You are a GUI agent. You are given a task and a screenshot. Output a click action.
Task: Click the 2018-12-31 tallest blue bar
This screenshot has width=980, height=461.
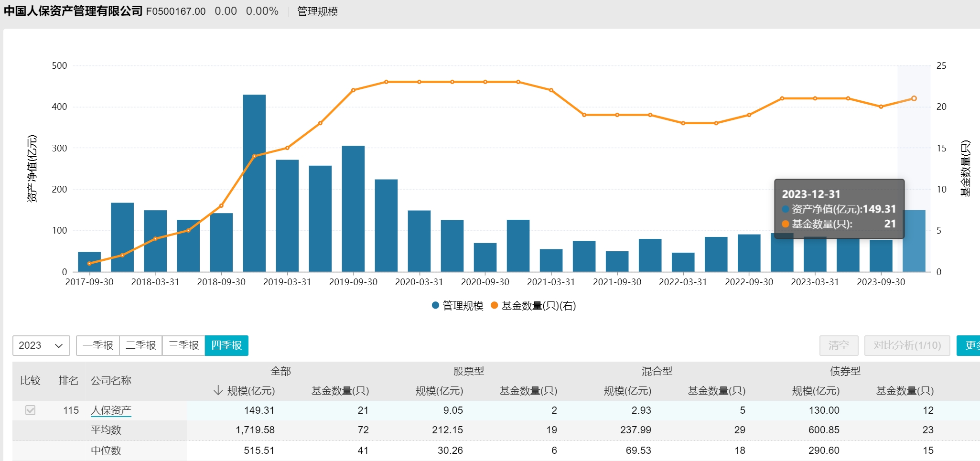pos(254,183)
